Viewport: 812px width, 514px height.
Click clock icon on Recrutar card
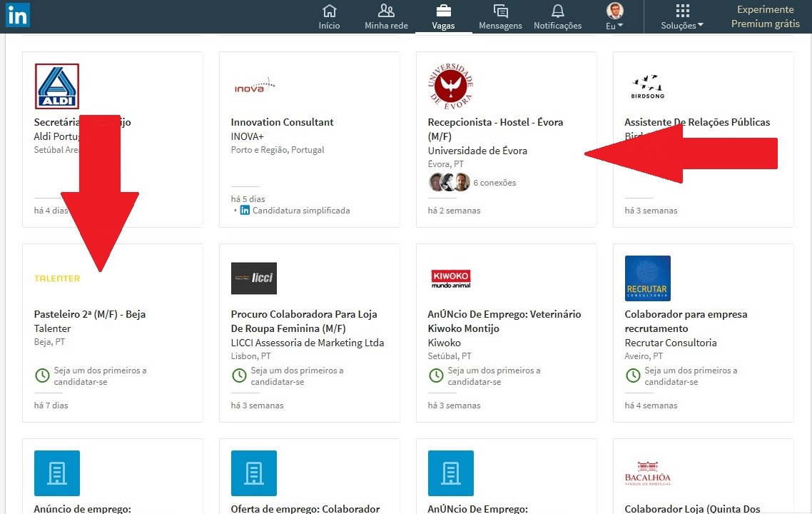633,375
